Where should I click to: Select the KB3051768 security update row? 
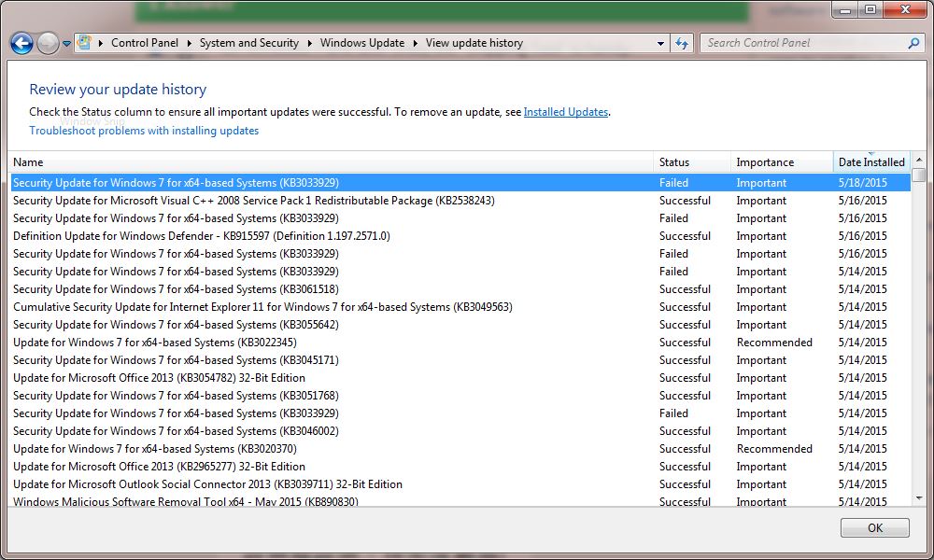point(460,396)
